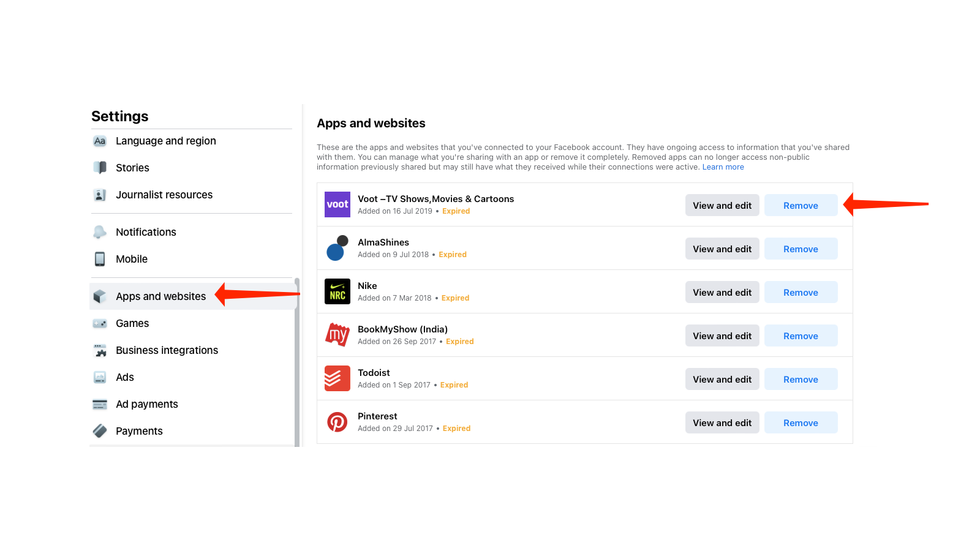
Task: Click the Nike NRC app logo
Action: tap(337, 291)
